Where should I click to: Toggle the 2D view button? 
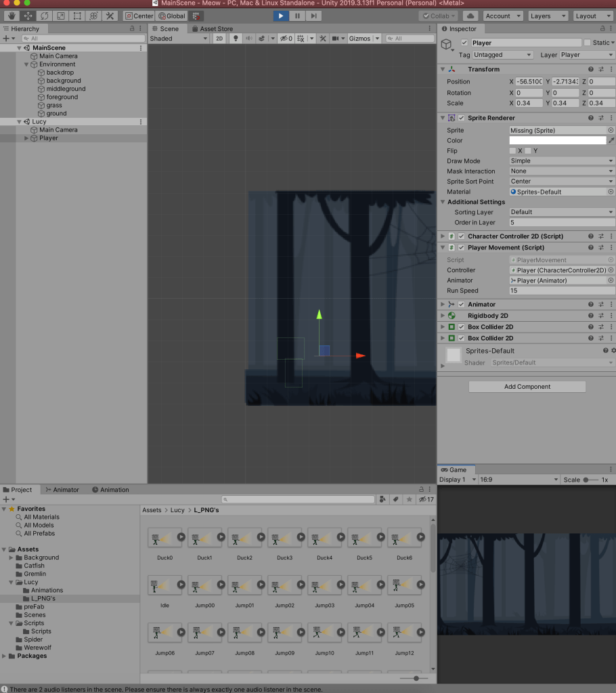(219, 39)
